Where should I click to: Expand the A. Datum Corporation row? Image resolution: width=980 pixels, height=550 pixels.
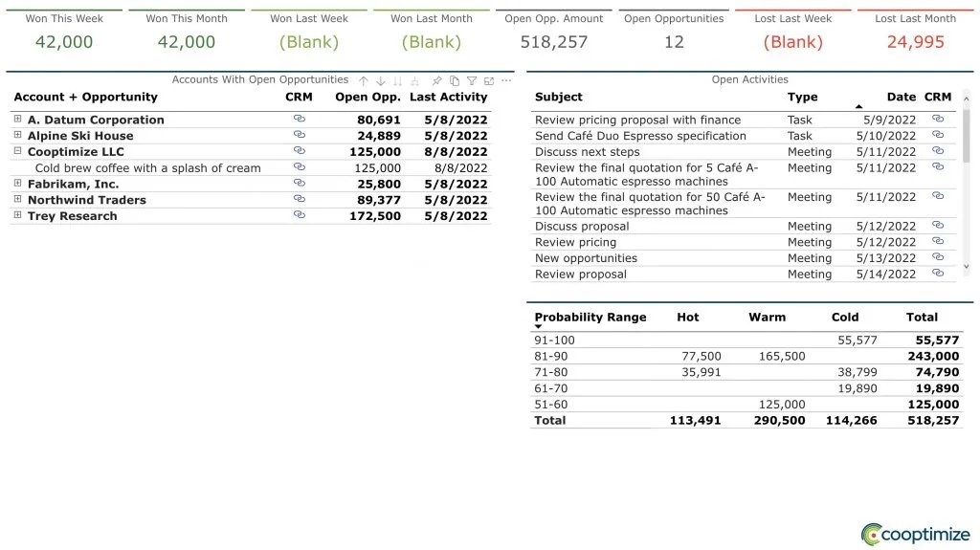click(17, 120)
